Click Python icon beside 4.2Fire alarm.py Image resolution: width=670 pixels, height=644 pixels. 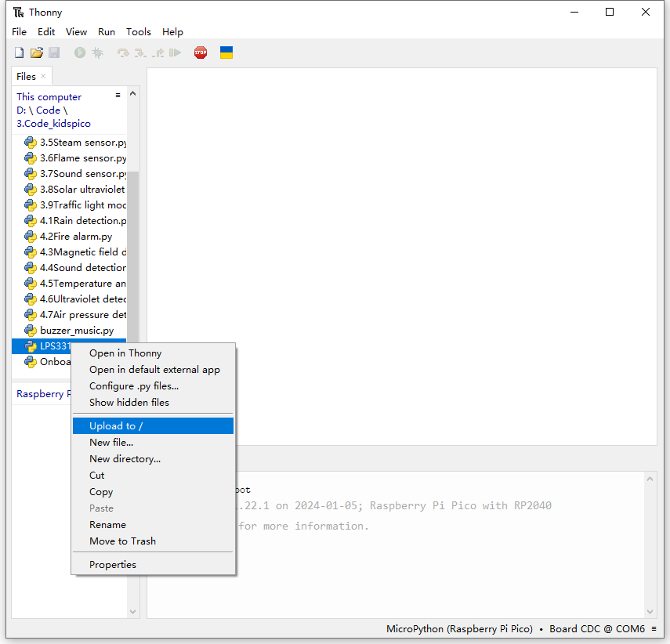(x=31, y=237)
